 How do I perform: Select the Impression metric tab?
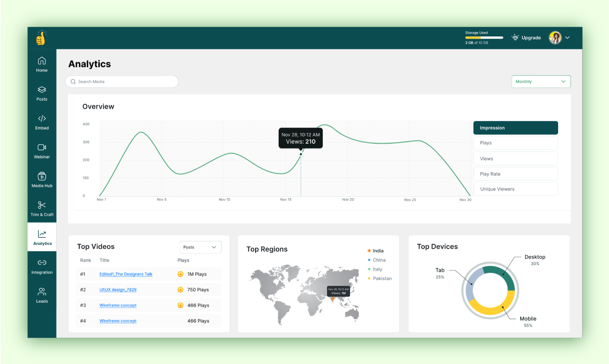515,128
